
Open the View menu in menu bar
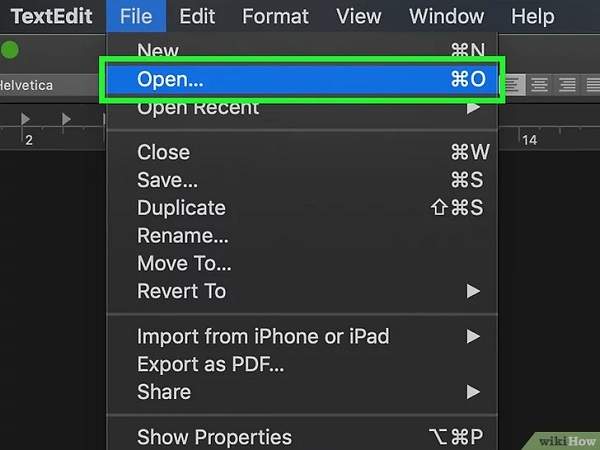(358, 16)
